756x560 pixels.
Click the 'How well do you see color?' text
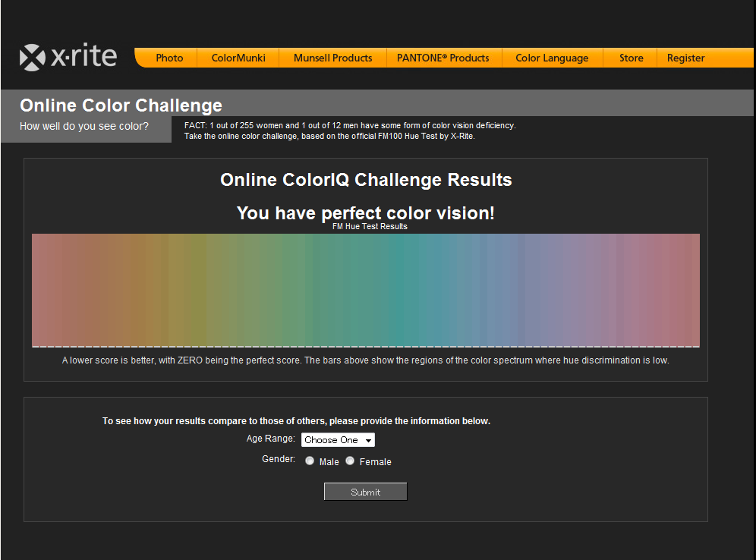tap(84, 126)
